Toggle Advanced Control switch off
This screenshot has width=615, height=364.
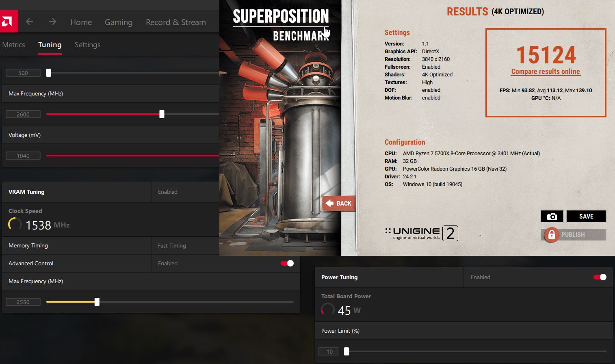[x=287, y=263]
